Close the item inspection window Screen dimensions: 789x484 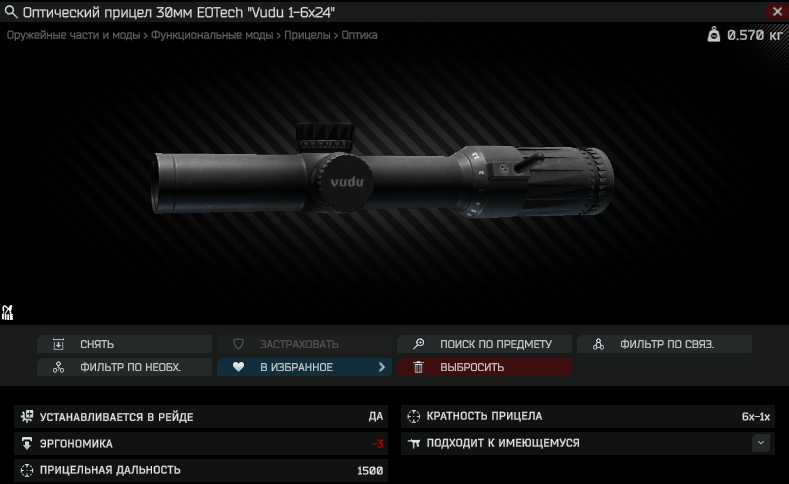[x=777, y=12]
